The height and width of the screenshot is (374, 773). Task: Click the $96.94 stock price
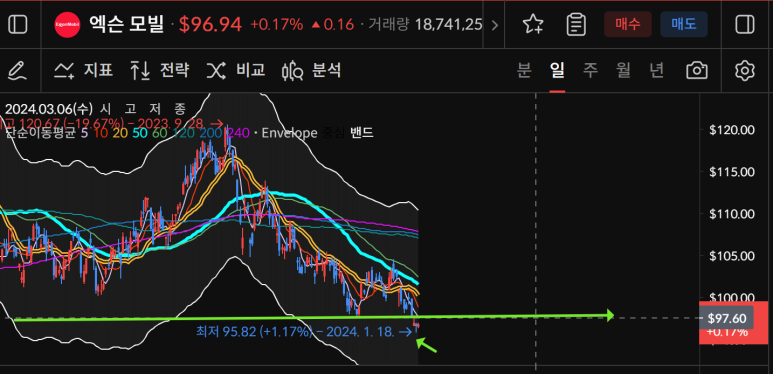coord(211,24)
